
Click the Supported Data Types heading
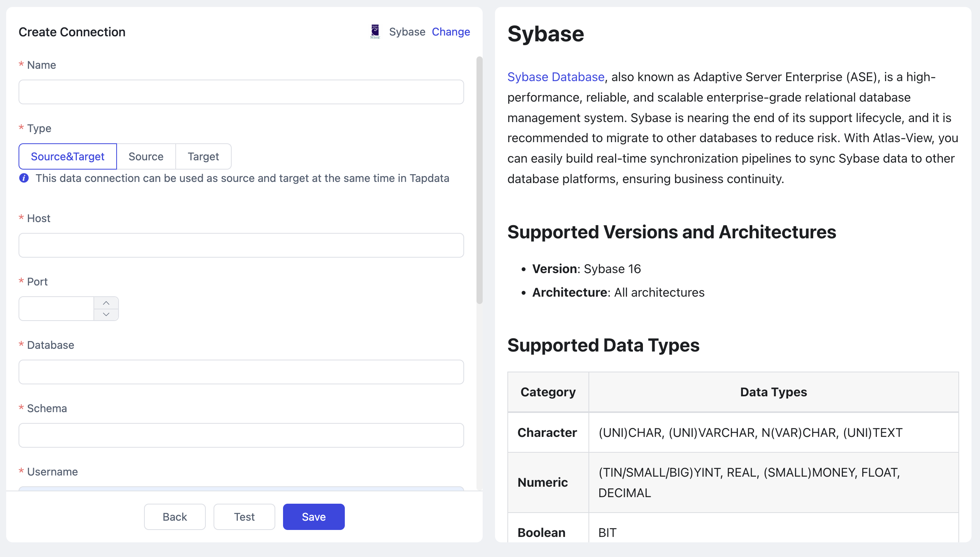(x=603, y=345)
